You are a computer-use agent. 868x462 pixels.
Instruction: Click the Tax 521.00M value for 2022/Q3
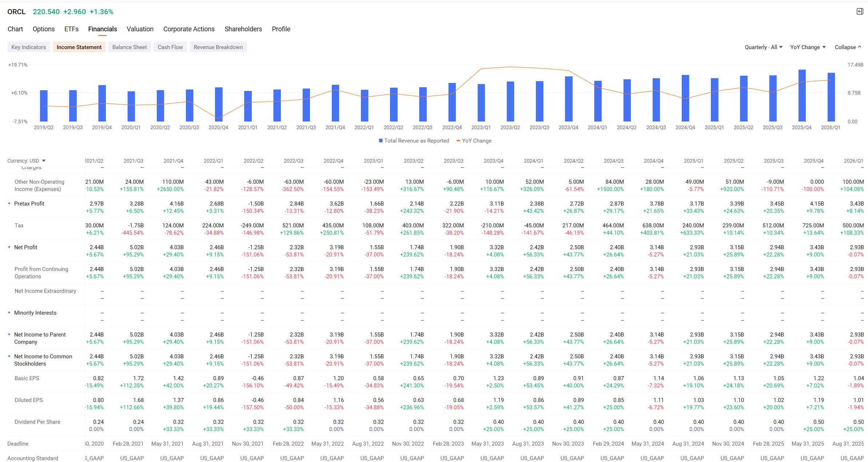tap(293, 226)
